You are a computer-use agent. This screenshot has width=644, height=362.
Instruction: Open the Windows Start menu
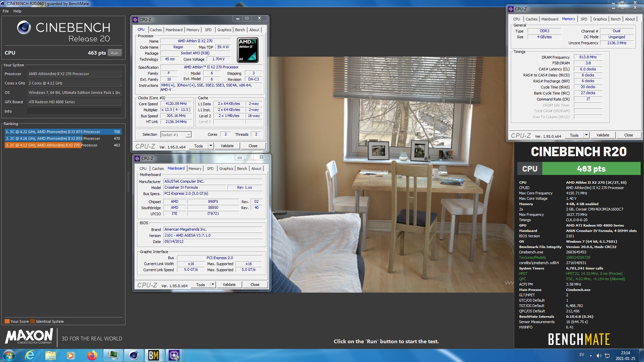[x=9, y=355]
